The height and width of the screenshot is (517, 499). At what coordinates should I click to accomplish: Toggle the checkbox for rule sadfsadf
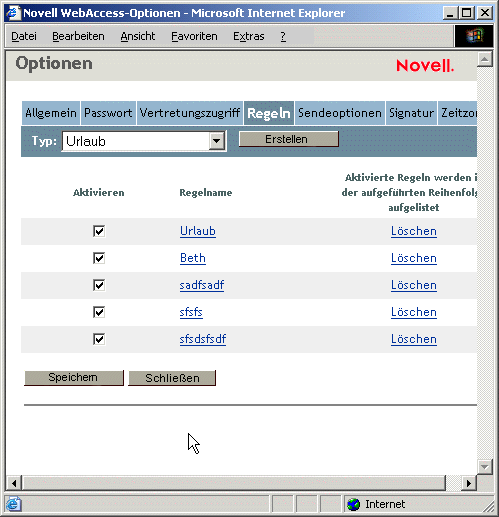pyautogui.click(x=99, y=285)
